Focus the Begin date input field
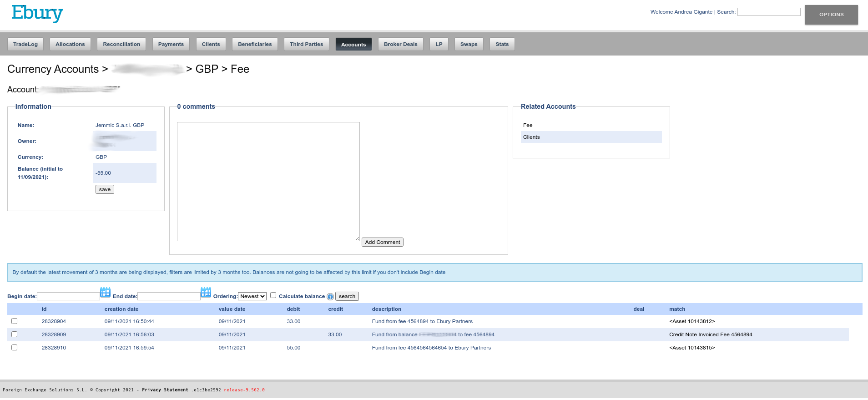Image resolution: width=868 pixels, height=400 pixels. point(68,296)
